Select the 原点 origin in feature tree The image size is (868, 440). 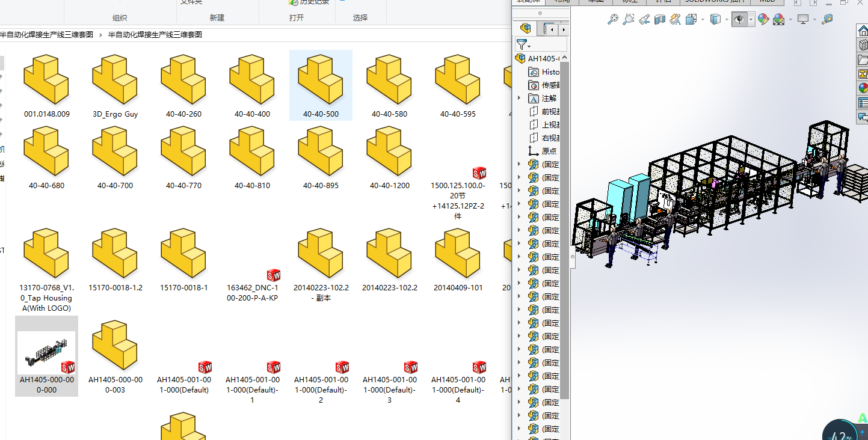[x=542, y=151]
